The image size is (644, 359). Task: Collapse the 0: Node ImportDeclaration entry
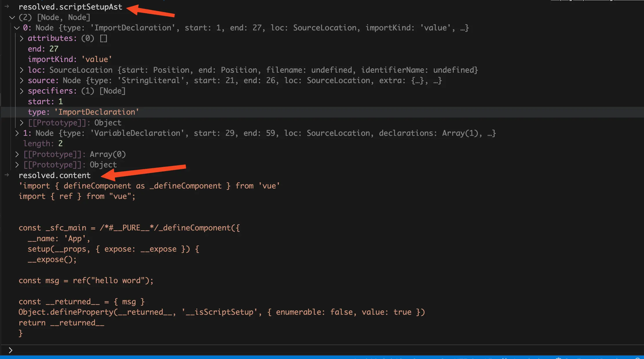pos(17,28)
